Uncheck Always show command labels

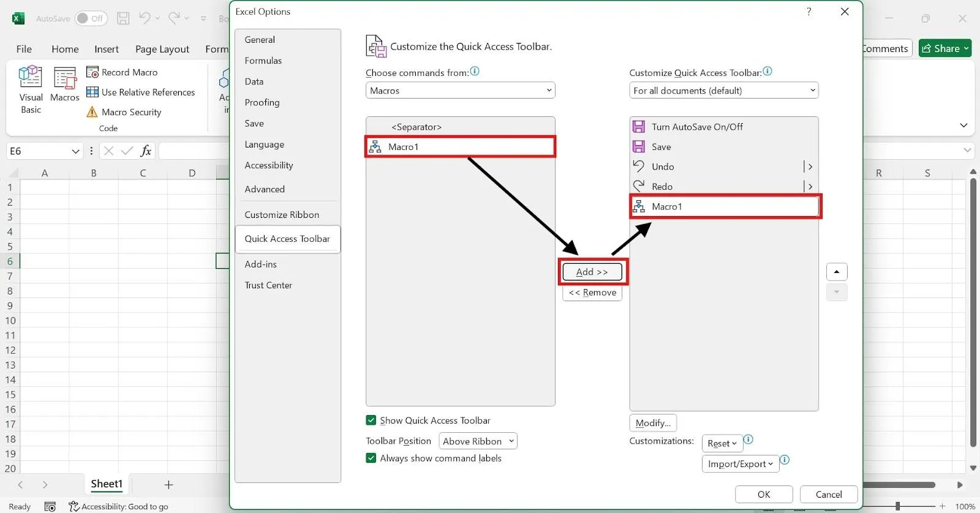coord(371,458)
